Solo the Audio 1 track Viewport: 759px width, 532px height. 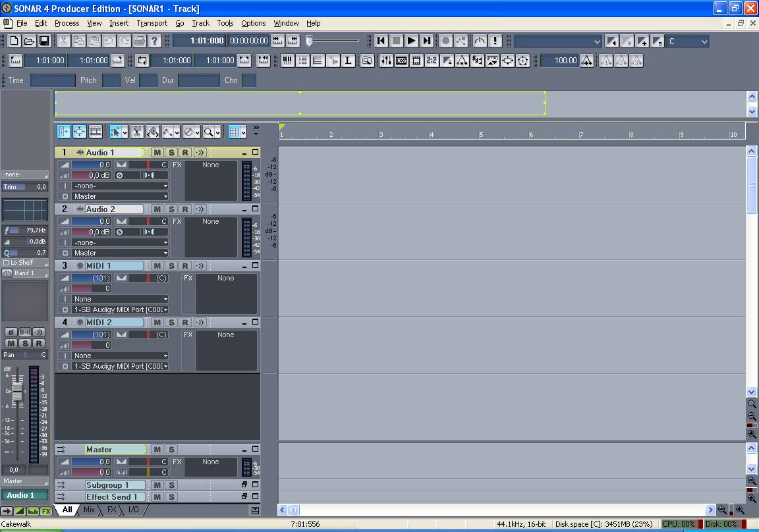click(x=171, y=152)
